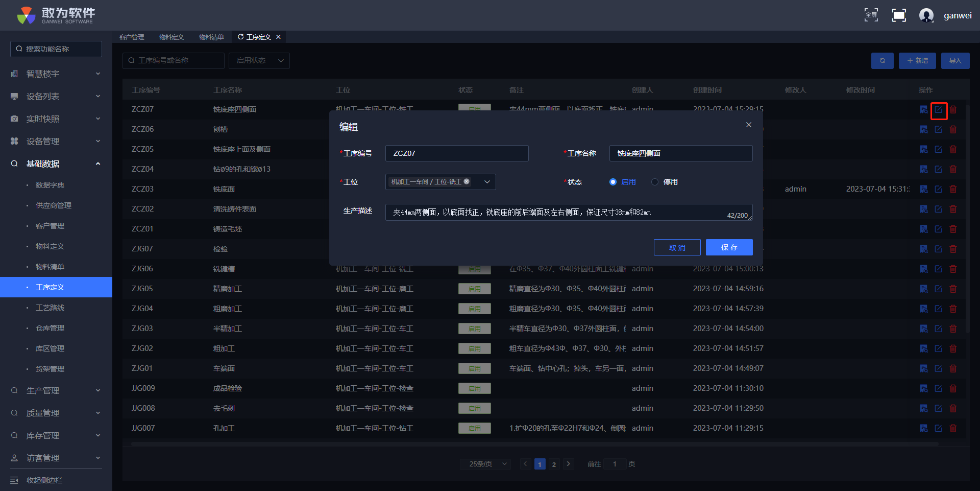
Task: Click the 保存 button
Action: [x=729, y=247]
